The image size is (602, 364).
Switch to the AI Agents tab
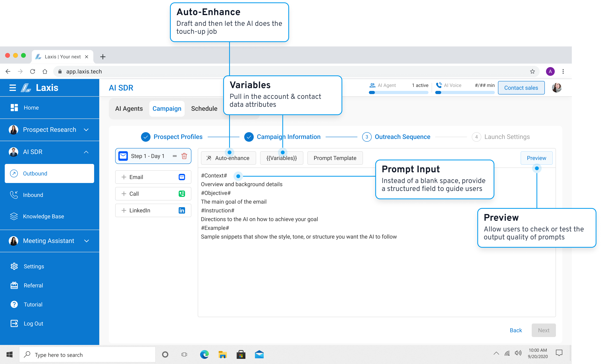tap(129, 109)
